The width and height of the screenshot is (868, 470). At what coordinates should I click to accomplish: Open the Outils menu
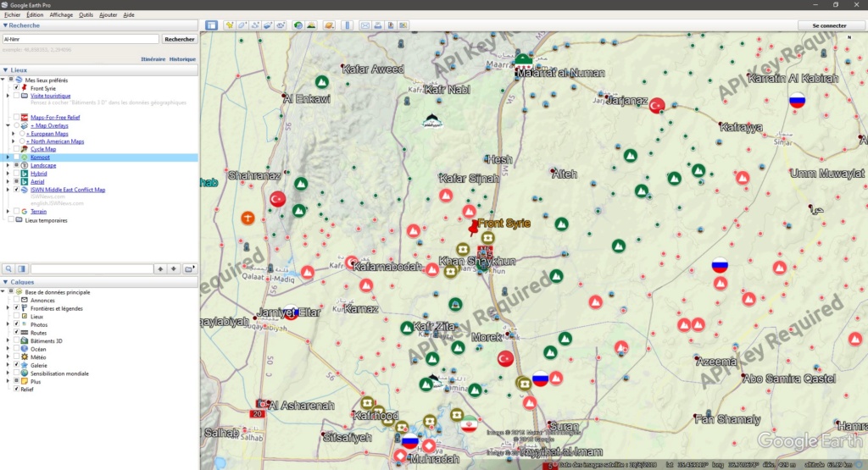(x=86, y=15)
